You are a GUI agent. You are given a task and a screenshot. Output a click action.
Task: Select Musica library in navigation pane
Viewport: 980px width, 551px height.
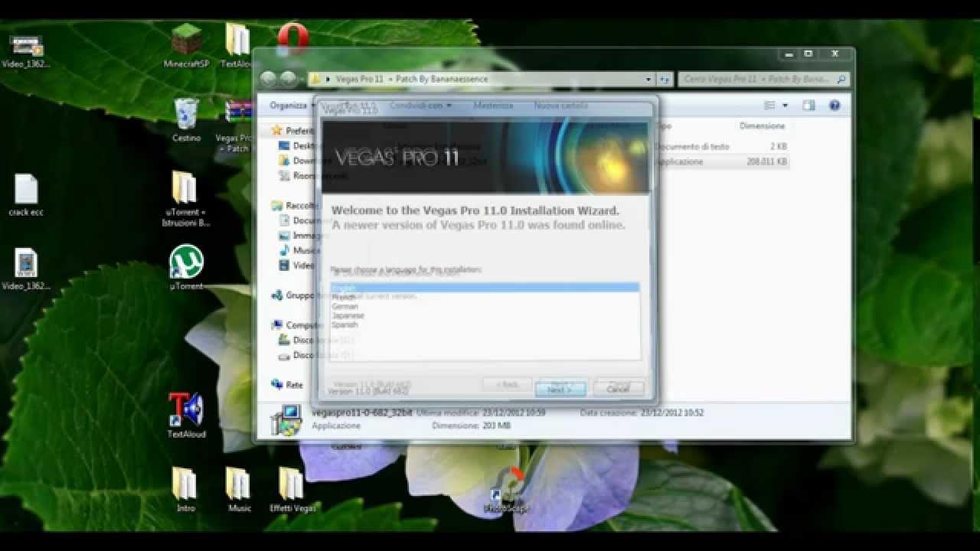tap(299, 250)
